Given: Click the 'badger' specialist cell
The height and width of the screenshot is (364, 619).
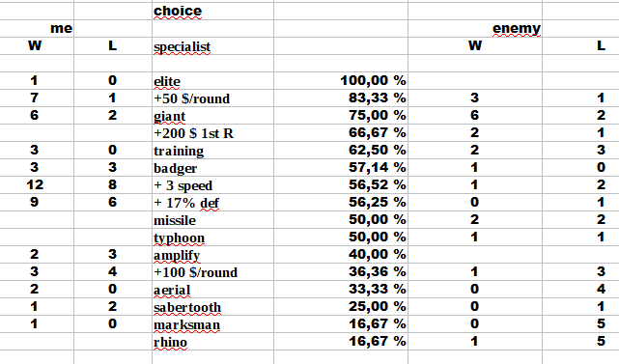Looking at the screenshot, I should click(x=212, y=167).
